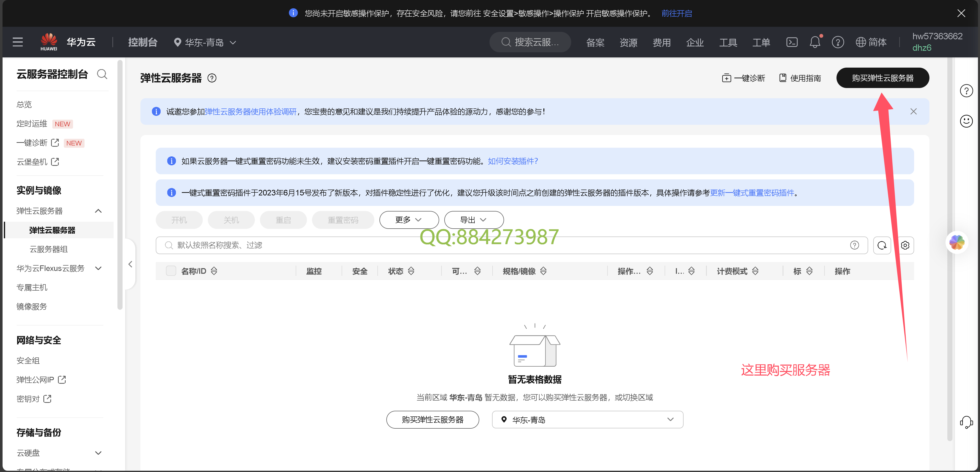Open 镜像服务 in the sidebar
The height and width of the screenshot is (472, 980).
click(x=32, y=306)
